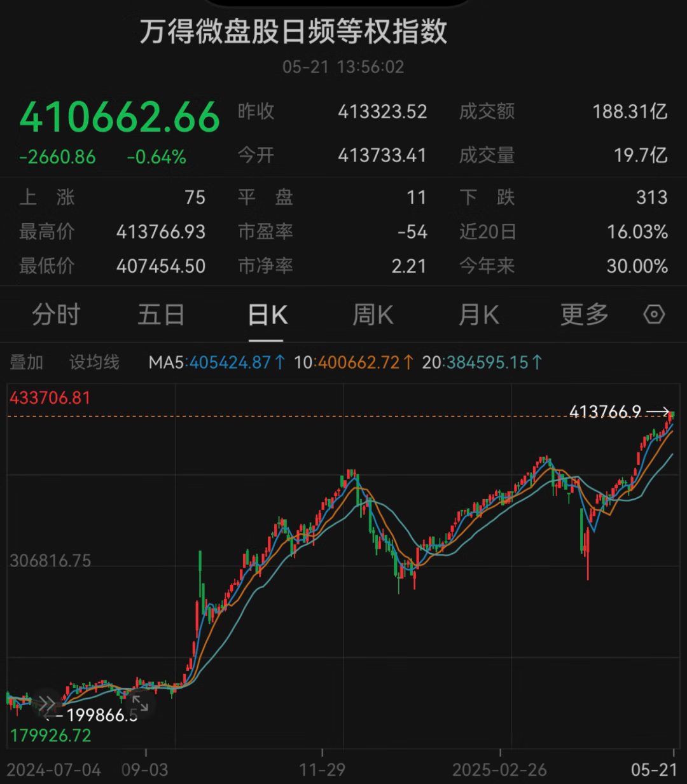Tap the 今开 value 413733.41

382,155
